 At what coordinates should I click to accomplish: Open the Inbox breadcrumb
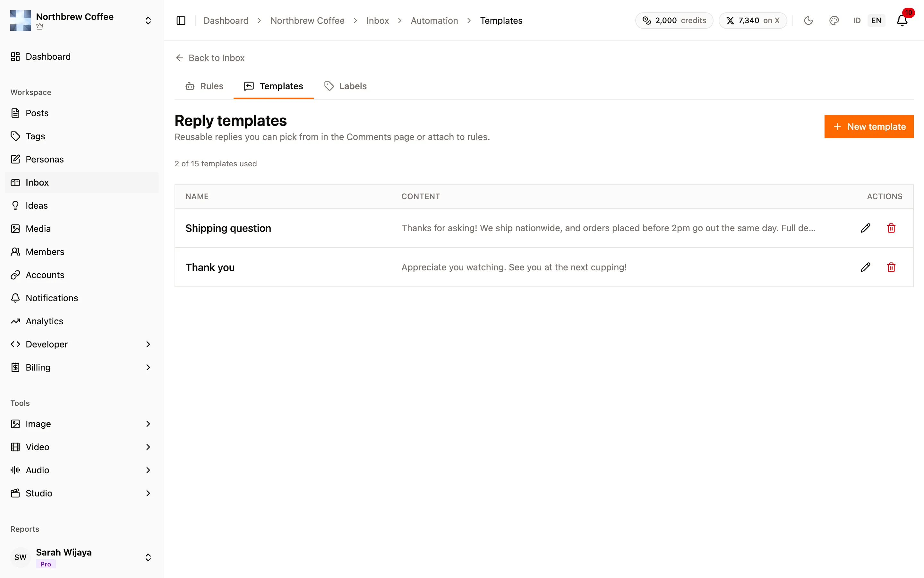click(377, 21)
